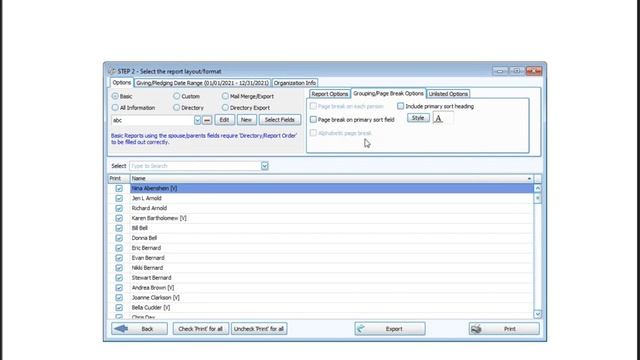640x360 pixels.
Task: Click Check 'Print' for all button
Action: tap(200, 329)
